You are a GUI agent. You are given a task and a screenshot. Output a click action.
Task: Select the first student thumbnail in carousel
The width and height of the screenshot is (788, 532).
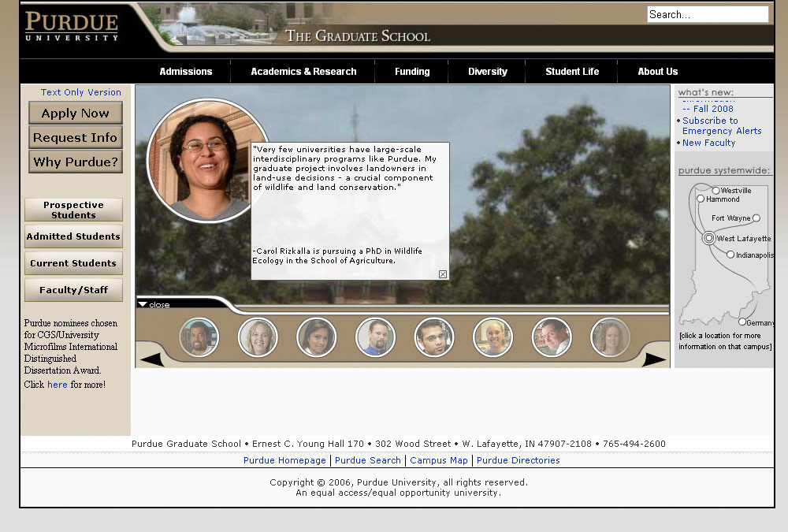coord(199,337)
